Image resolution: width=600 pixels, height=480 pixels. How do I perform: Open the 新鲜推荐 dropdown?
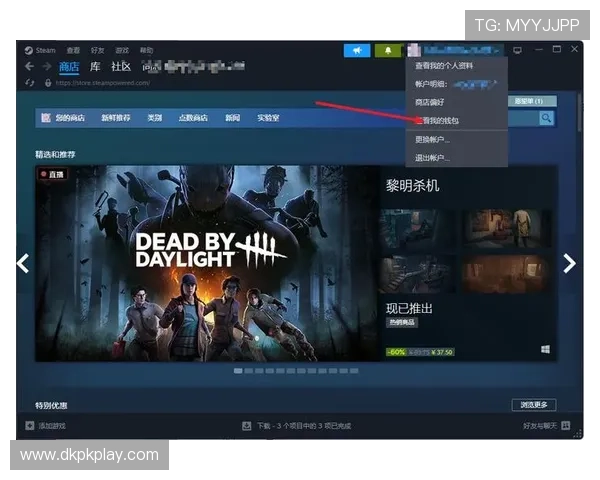(x=116, y=118)
